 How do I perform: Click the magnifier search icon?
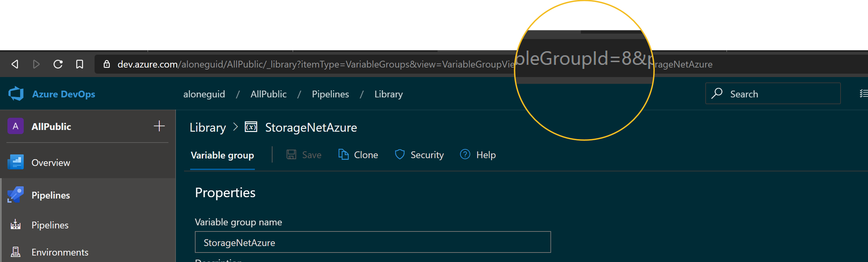(x=717, y=93)
